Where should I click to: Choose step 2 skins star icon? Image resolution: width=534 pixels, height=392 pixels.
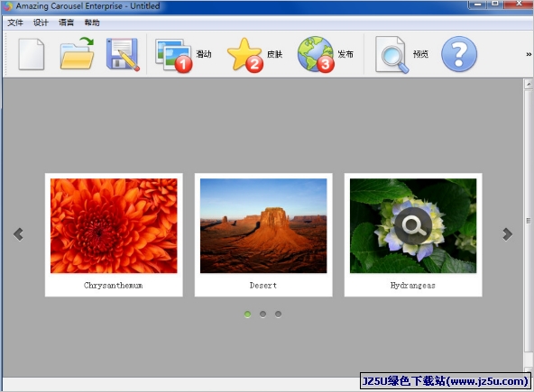coord(245,55)
